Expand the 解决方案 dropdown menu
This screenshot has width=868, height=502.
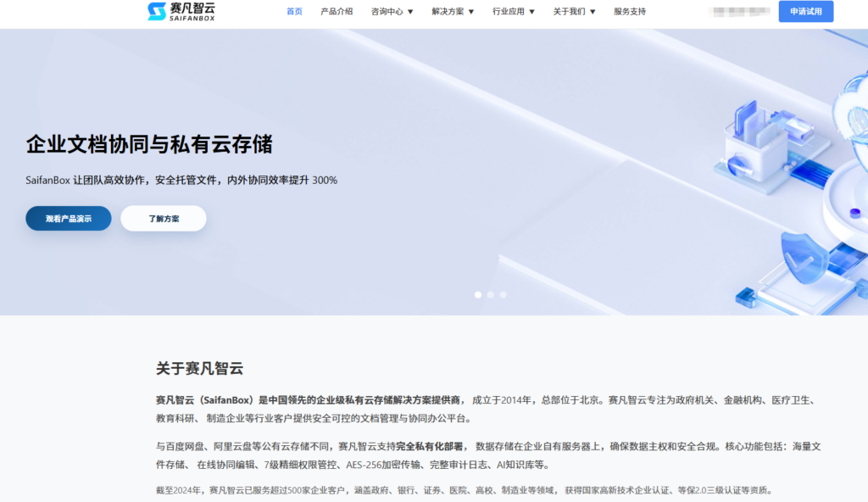[452, 11]
